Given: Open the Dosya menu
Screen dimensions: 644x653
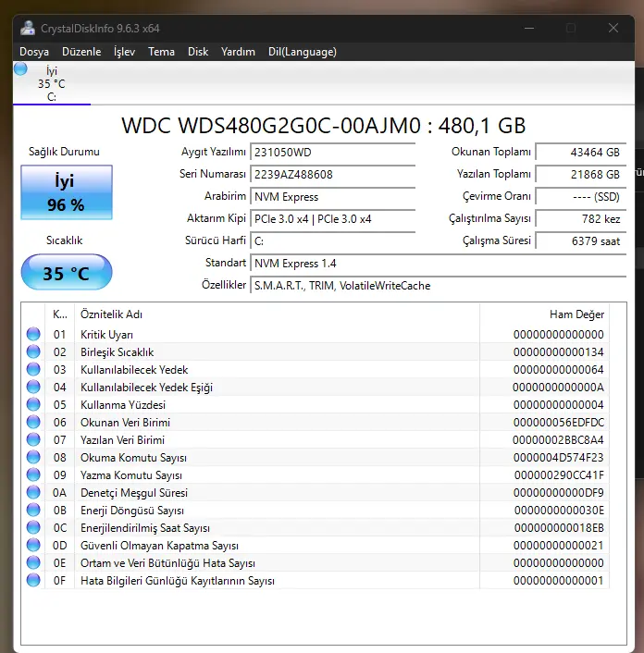Looking at the screenshot, I should point(34,52).
